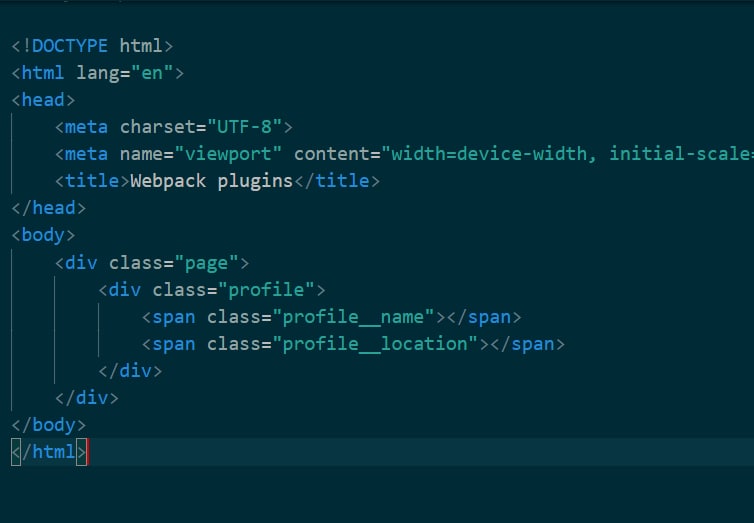The image size is (754, 523).
Task: Click the class value "profile__name"
Action: coord(353,317)
